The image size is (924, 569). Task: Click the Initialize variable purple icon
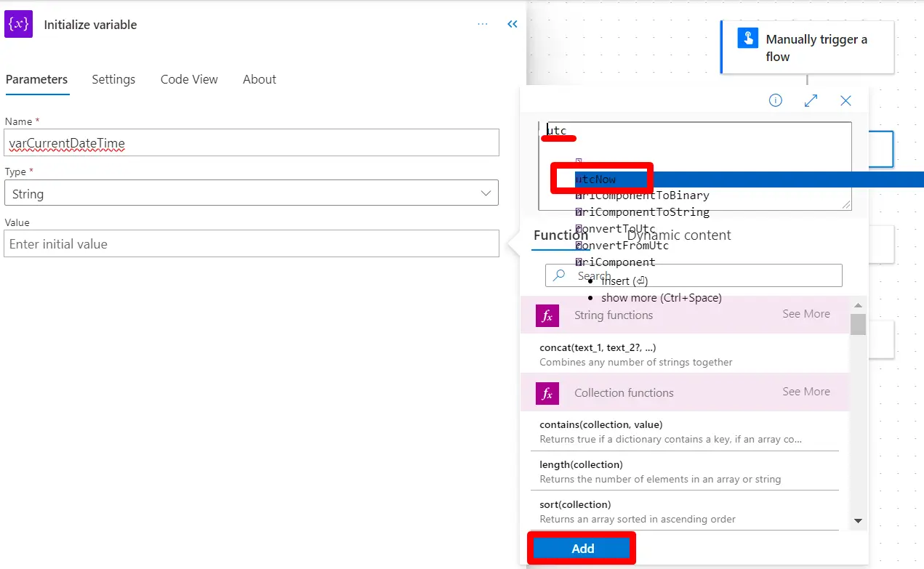[19, 24]
